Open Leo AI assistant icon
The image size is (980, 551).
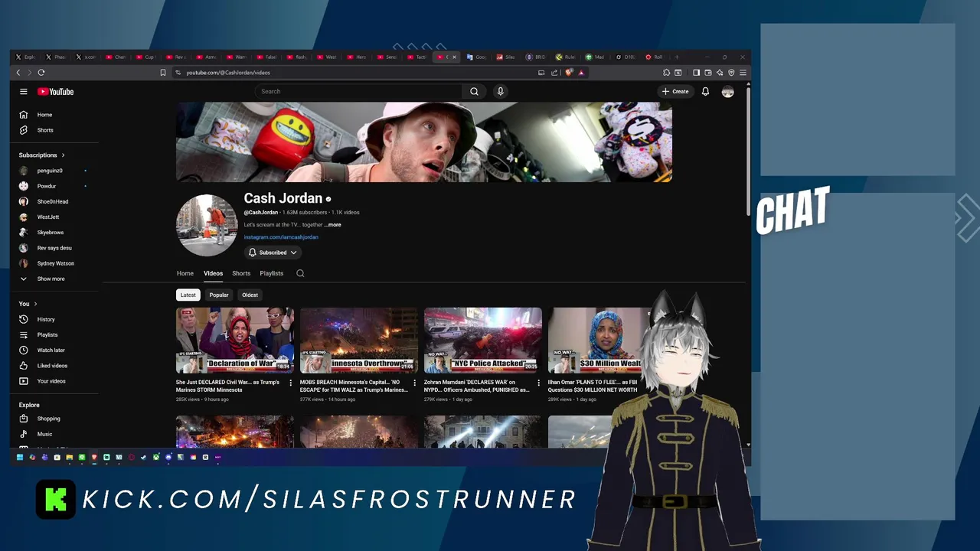[x=720, y=73]
